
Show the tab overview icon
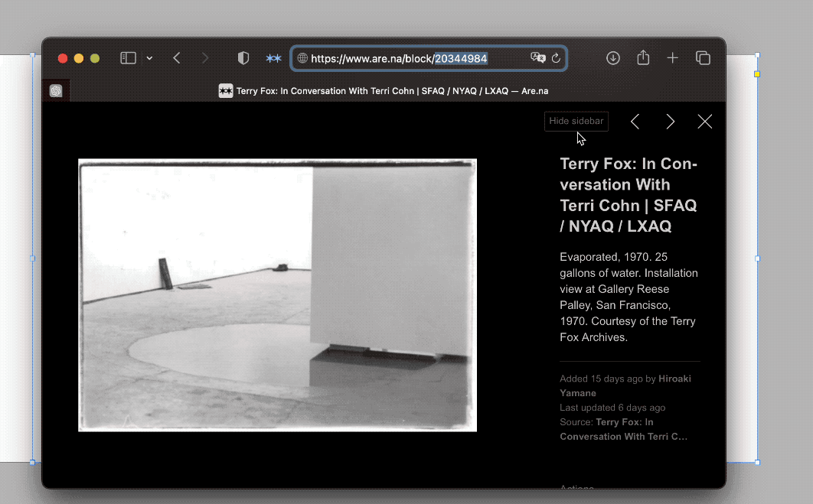(703, 58)
